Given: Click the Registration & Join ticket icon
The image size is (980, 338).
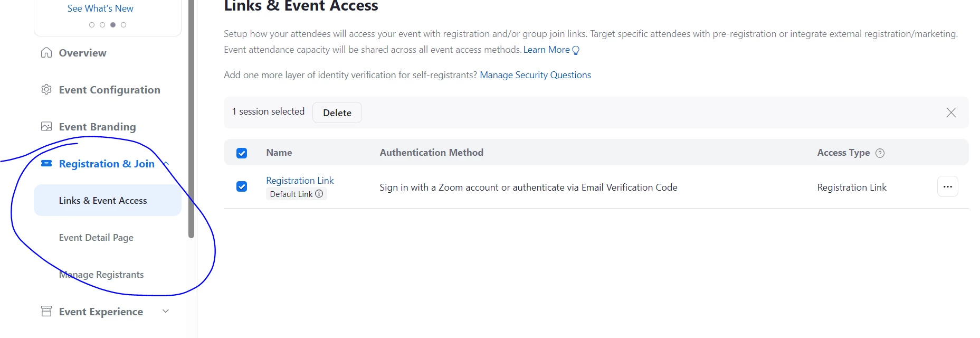Looking at the screenshot, I should 46,164.
